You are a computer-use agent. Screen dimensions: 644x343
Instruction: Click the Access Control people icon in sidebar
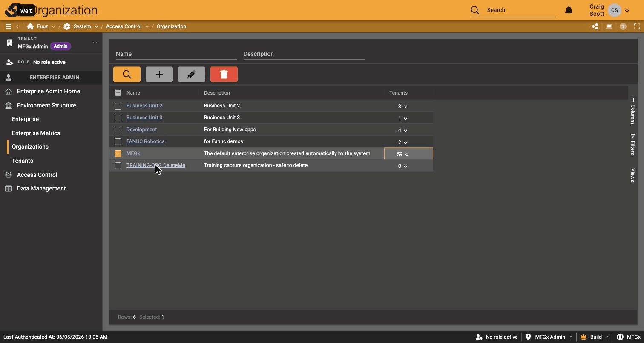tap(9, 175)
